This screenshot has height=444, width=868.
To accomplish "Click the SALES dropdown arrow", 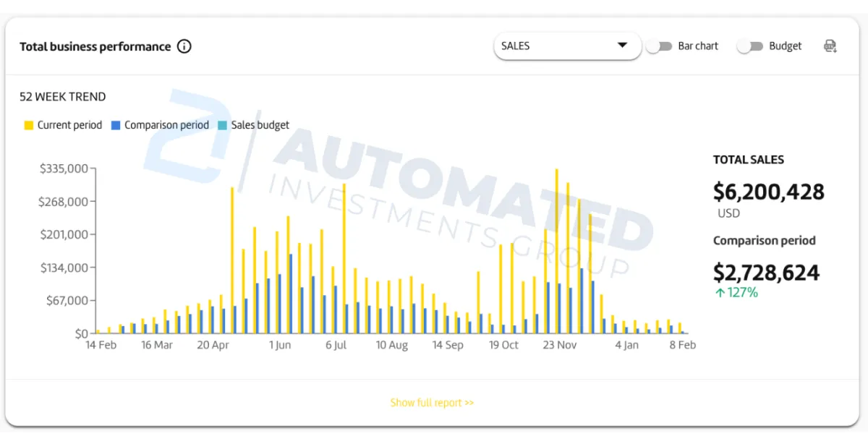I will tap(622, 46).
